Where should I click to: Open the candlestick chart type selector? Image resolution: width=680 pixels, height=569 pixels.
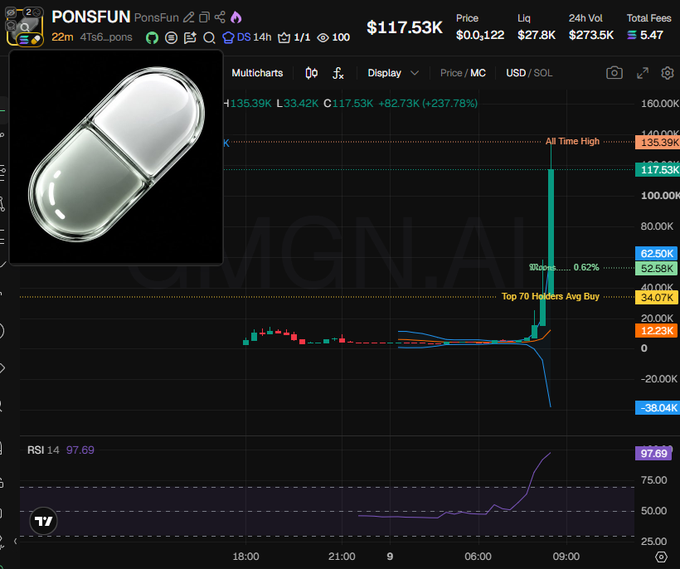[311, 73]
